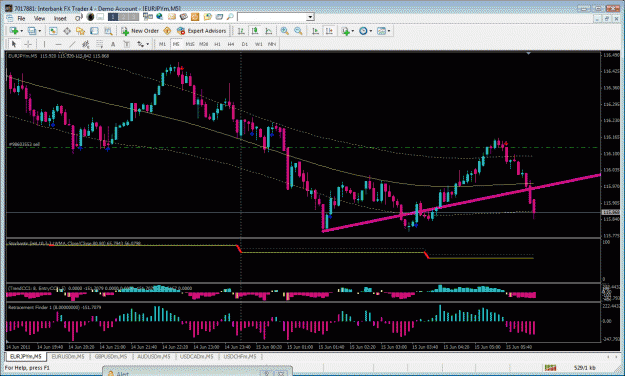This screenshot has width=625, height=376.
Task: Set timeframe to H1
Action: tap(217, 44)
